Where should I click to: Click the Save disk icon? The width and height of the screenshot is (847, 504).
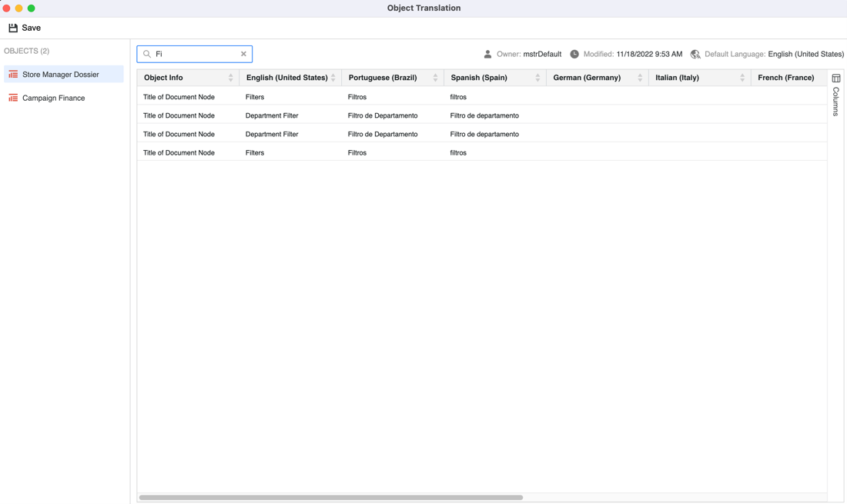click(13, 28)
